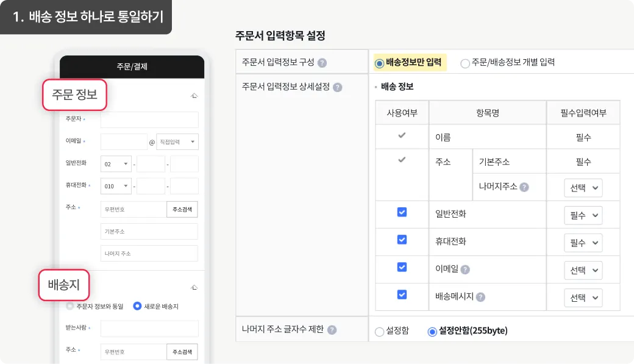Click the 사용여부 column header
The width and height of the screenshot is (634, 364).
402,113
